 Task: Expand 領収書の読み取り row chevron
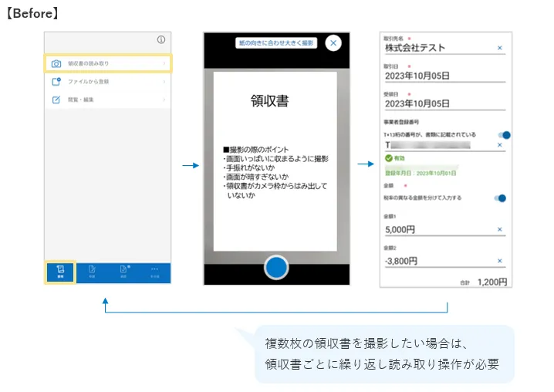pos(164,63)
